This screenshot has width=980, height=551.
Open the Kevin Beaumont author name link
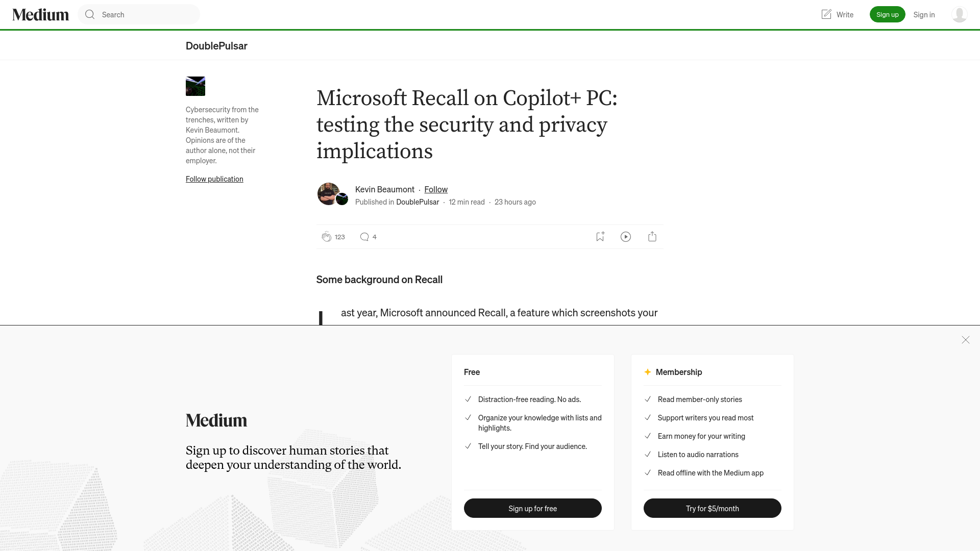384,189
